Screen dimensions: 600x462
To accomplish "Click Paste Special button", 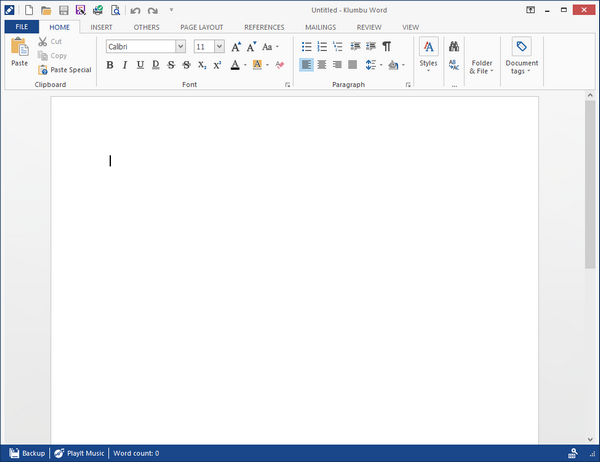I will point(65,70).
